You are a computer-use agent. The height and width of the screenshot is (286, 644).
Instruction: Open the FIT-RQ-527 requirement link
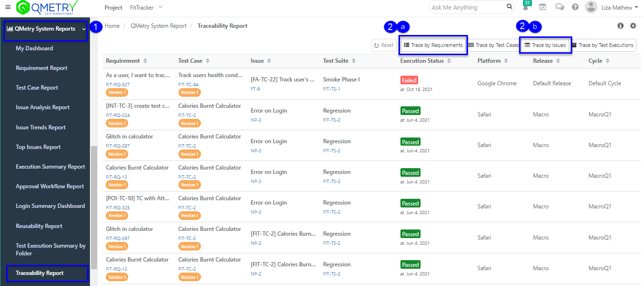pos(118,84)
